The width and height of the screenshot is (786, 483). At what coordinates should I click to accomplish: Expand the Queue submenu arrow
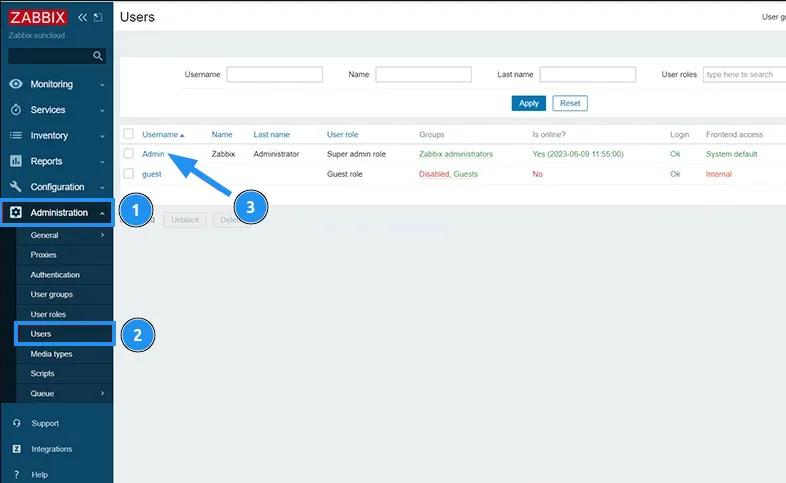[x=102, y=393]
